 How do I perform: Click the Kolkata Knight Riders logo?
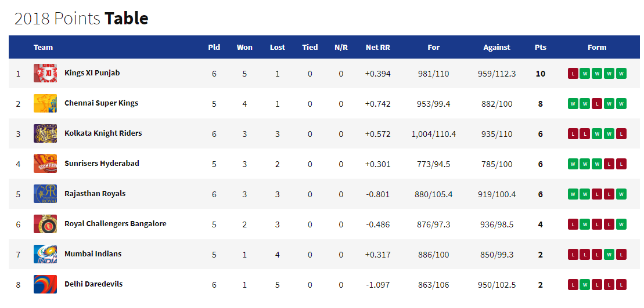(45, 134)
